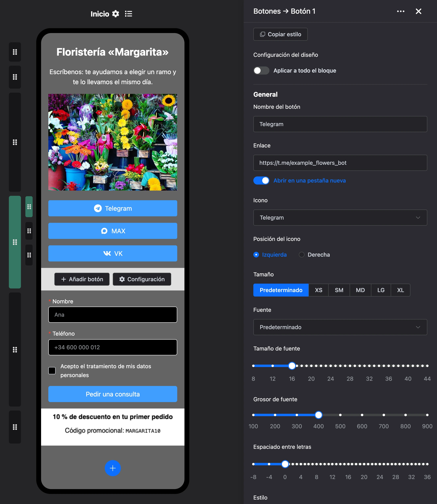437x504 pixels.
Task: Click Pedir una consulta button
Action: [x=113, y=394]
